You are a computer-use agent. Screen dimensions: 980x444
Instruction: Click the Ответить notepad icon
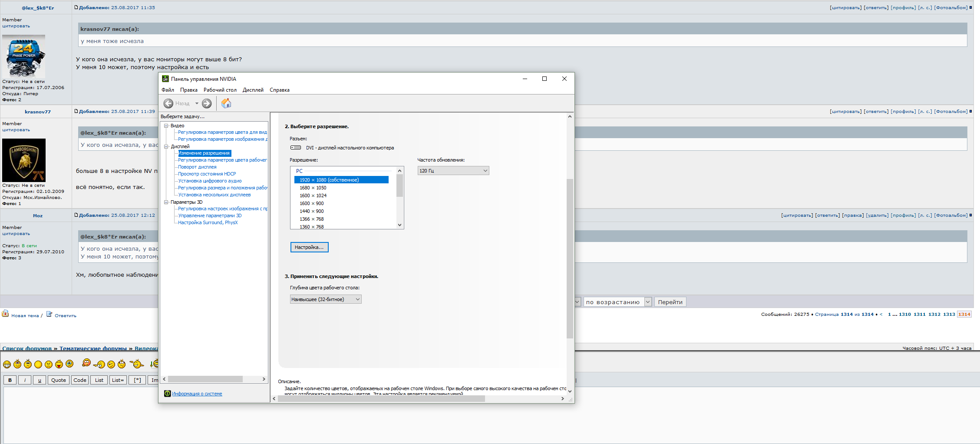(x=49, y=314)
